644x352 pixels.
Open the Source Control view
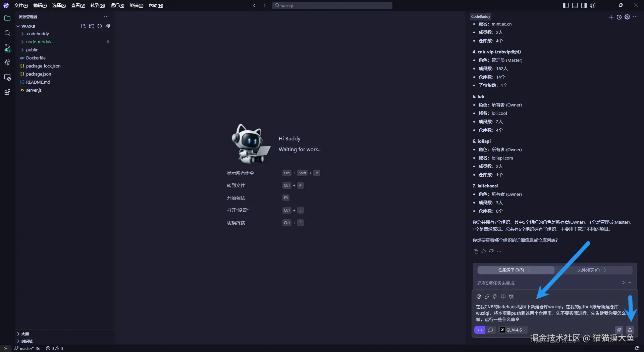[x=7, y=48]
